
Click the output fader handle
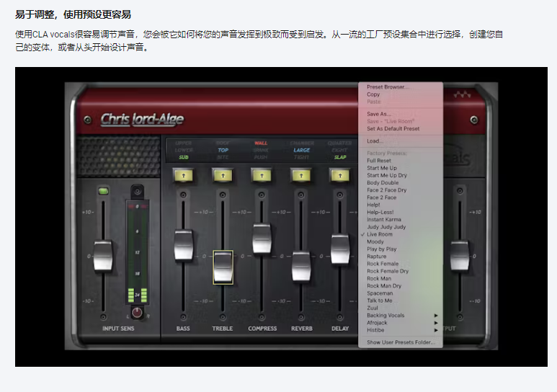point(460,256)
